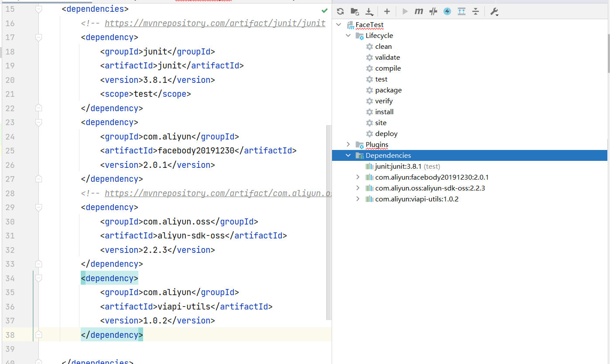The height and width of the screenshot is (364, 610).
Task: Click the gear icon beside clean
Action: pos(370,47)
